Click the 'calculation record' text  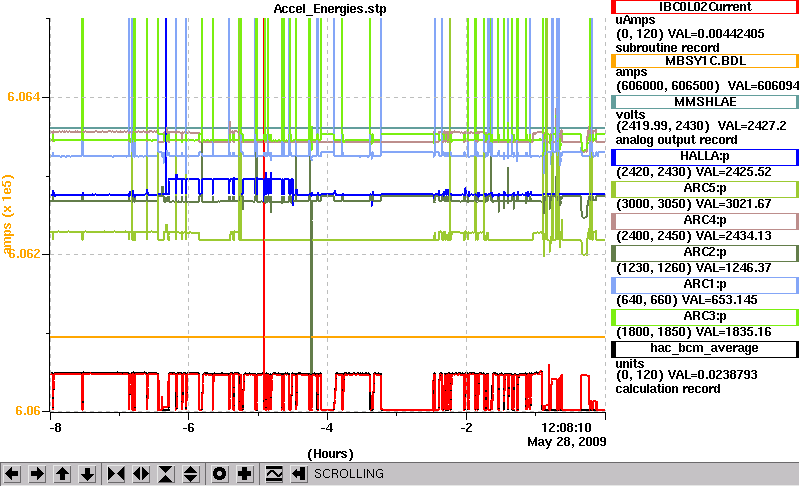tap(668, 389)
